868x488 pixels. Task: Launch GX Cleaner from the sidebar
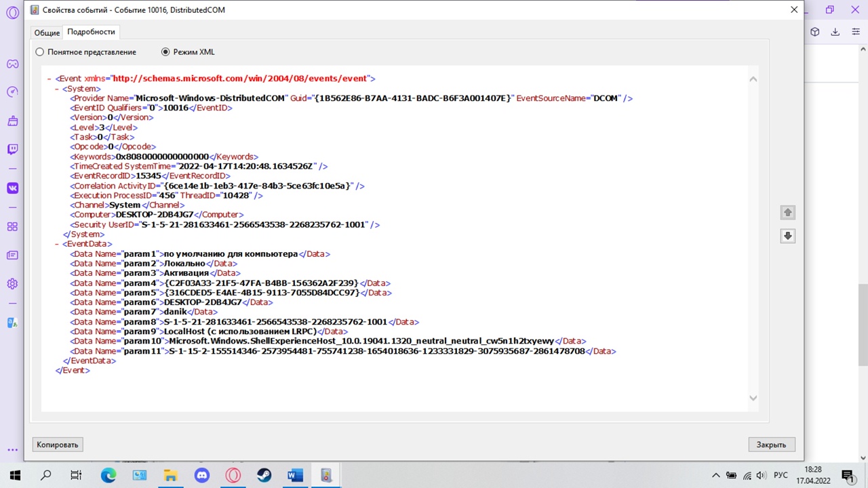(x=12, y=121)
